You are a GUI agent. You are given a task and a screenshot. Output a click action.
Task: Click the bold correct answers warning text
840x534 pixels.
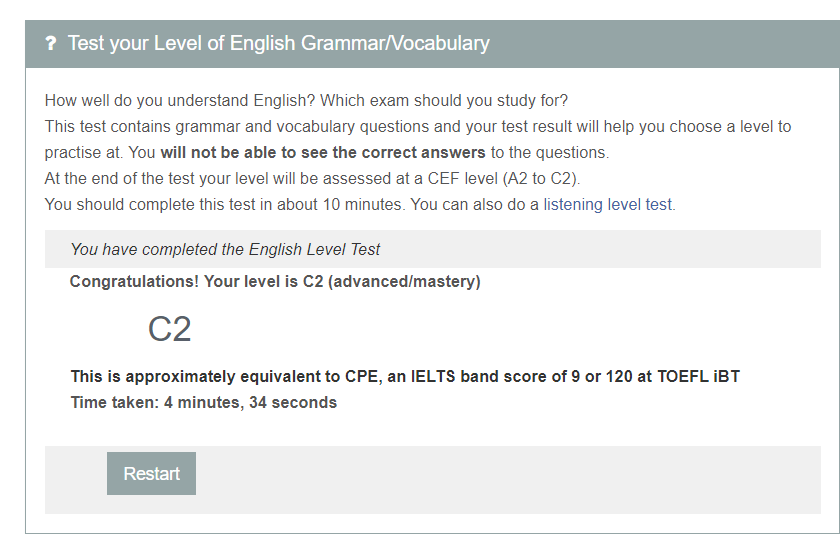point(322,153)
